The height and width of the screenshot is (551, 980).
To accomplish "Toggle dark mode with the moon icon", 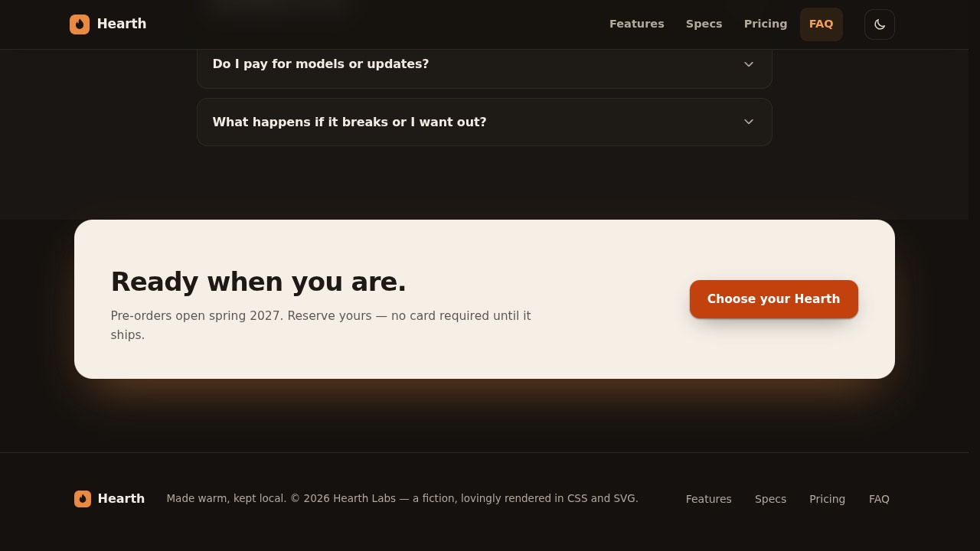I will [x=880, y=24].
